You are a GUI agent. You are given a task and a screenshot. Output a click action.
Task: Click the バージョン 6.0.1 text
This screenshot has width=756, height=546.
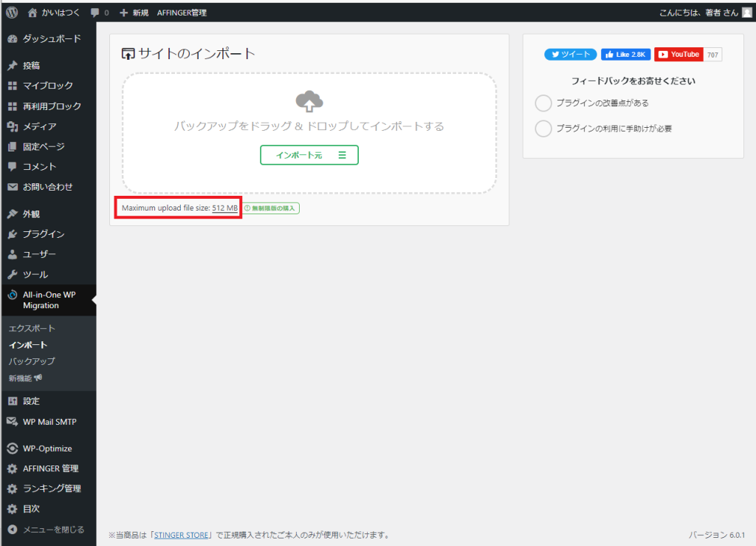point(716,535)
